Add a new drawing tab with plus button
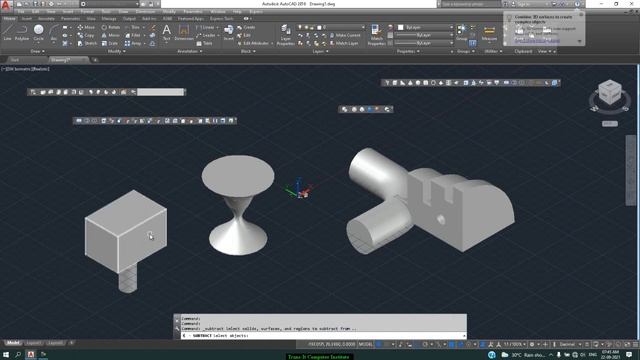This screenshot has width=640, height=360. click(95, 60)
